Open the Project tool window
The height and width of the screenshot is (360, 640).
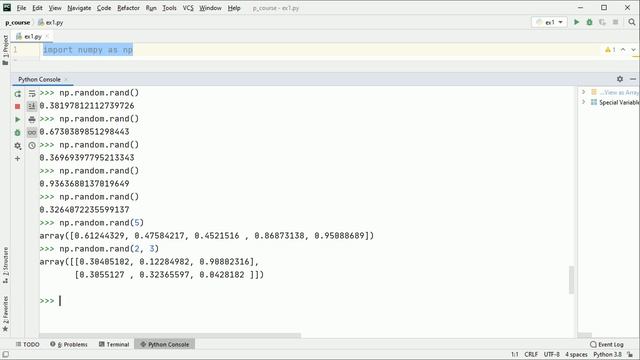(5, 49)
